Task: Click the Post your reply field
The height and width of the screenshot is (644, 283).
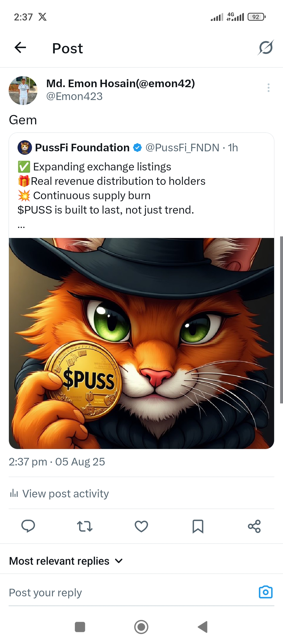Action: 131,592
